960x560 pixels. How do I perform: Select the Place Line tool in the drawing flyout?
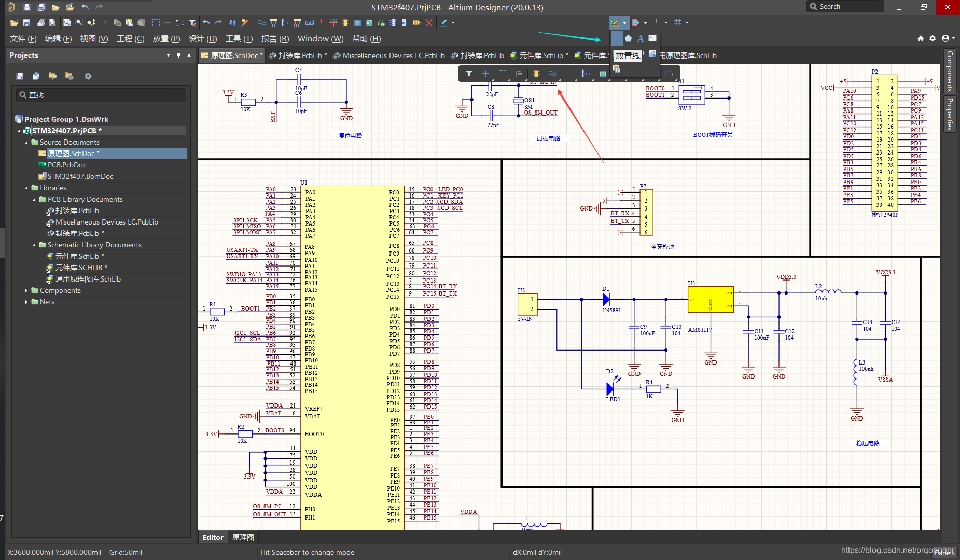[616, 38]
